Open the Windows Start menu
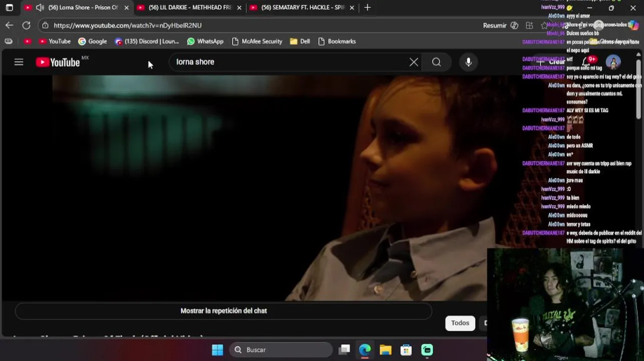 (217, 350)
